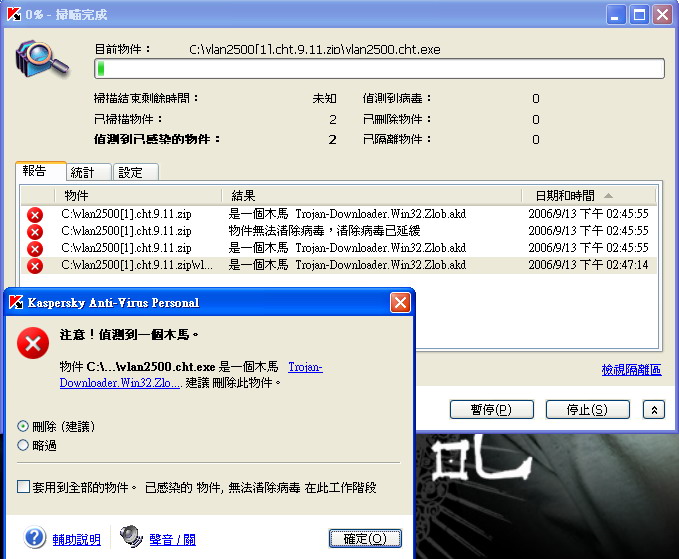The width and height of the screenshot is (679, 559).
Task: Click the speaker sound icon
Action: coord(131,537)
